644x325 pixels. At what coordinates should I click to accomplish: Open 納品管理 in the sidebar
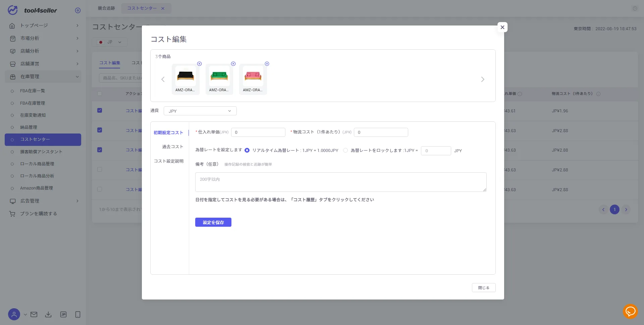(29, 127)
